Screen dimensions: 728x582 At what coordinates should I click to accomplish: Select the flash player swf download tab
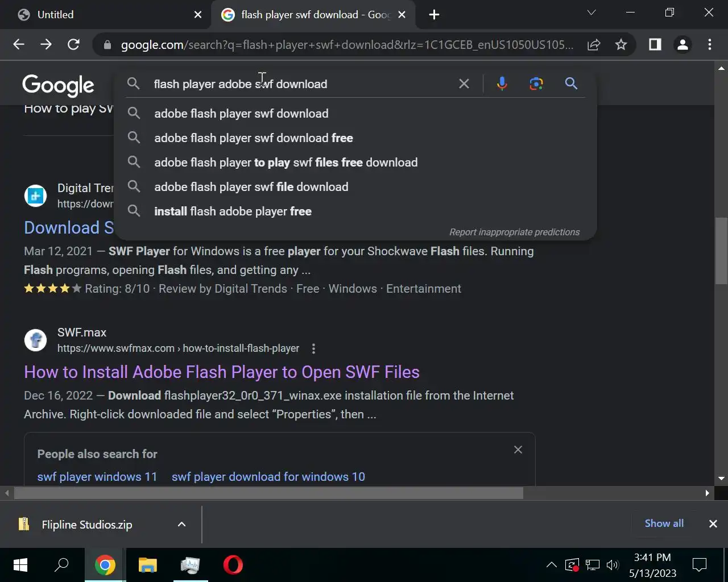click(314, 15)
